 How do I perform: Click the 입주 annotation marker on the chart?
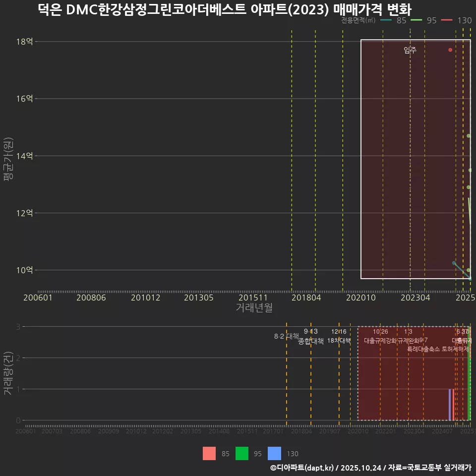[409, 50]
